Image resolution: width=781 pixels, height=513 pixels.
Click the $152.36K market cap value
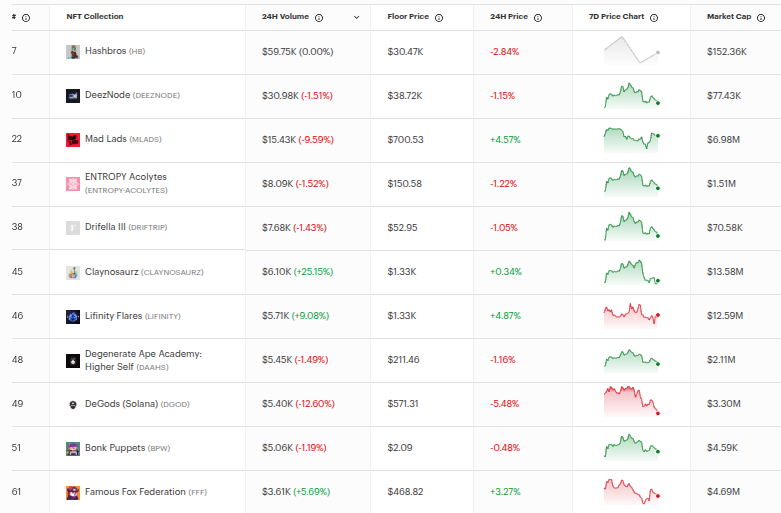727,52
